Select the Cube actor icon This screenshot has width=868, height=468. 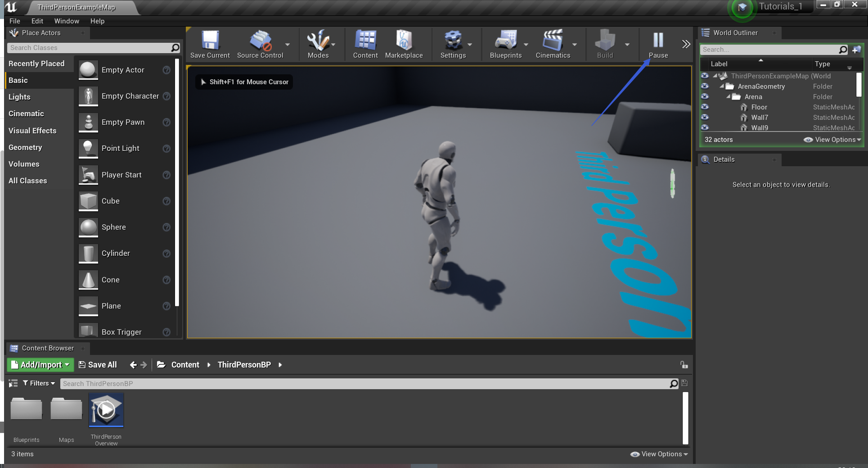[x=88, y=201]
